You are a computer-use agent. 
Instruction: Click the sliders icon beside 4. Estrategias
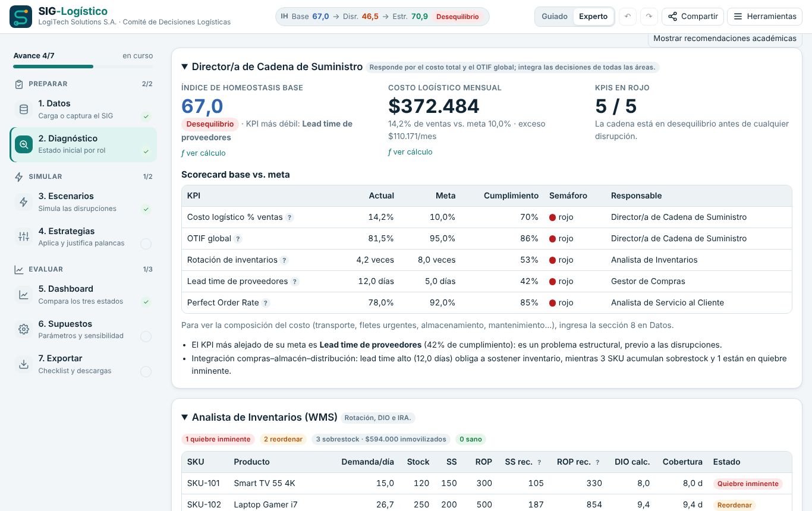point(24,237)
